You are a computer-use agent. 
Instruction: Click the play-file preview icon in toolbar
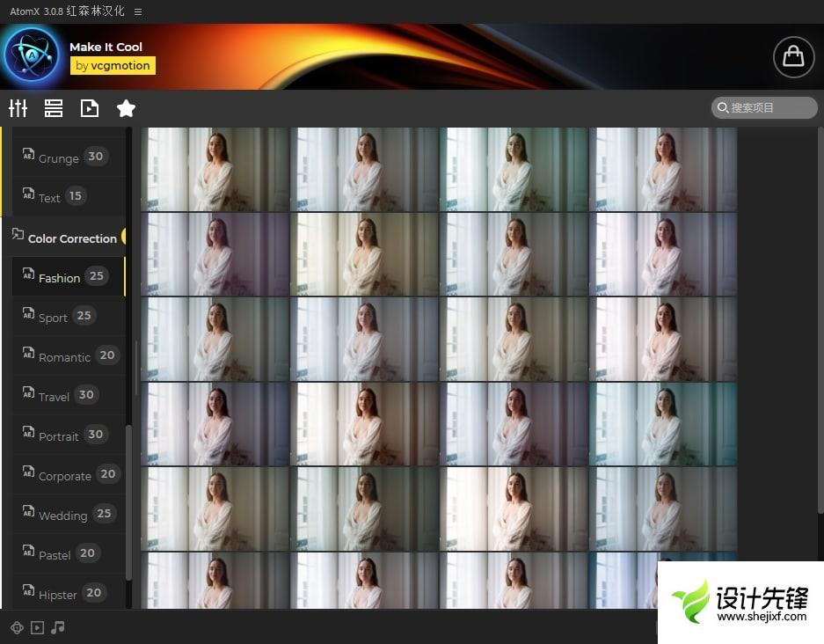click(x=90, y=108)
